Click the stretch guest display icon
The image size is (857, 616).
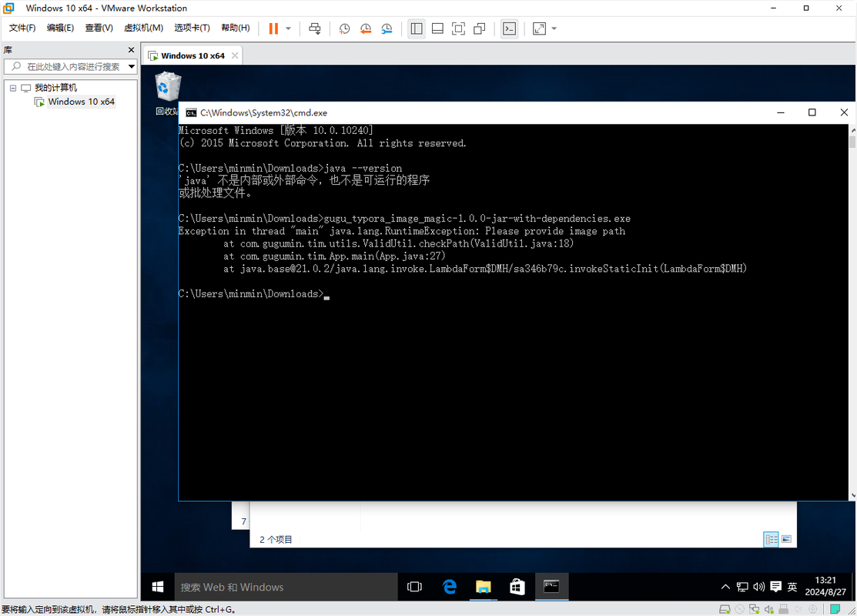540,28
